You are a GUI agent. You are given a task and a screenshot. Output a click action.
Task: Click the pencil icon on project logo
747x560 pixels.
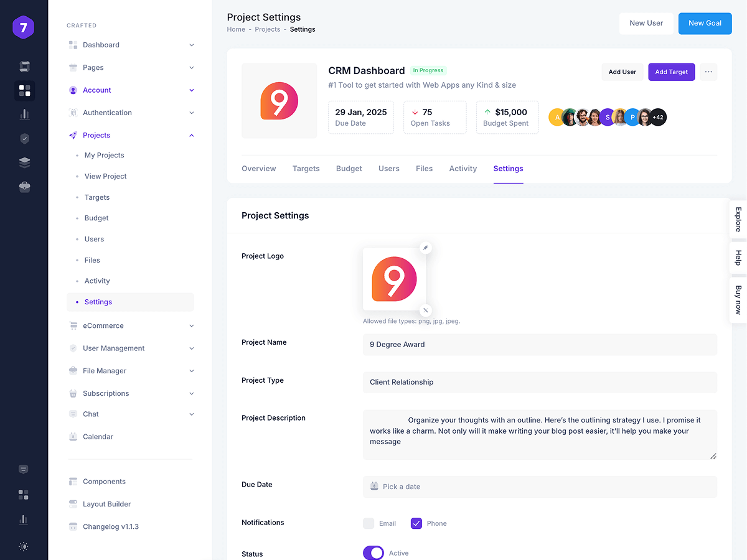426,248
